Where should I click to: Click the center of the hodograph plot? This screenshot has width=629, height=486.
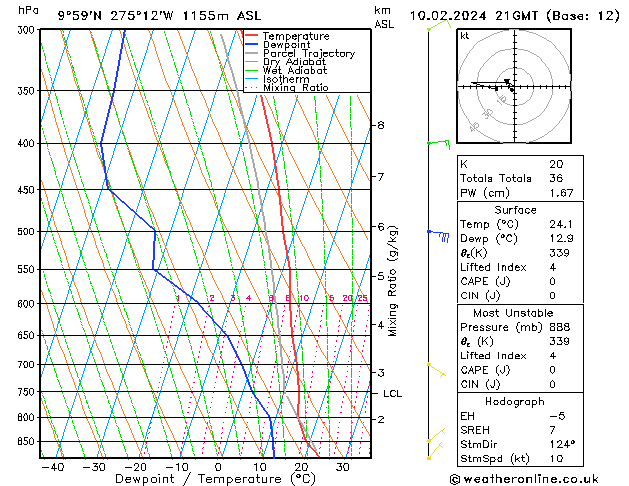512,87
